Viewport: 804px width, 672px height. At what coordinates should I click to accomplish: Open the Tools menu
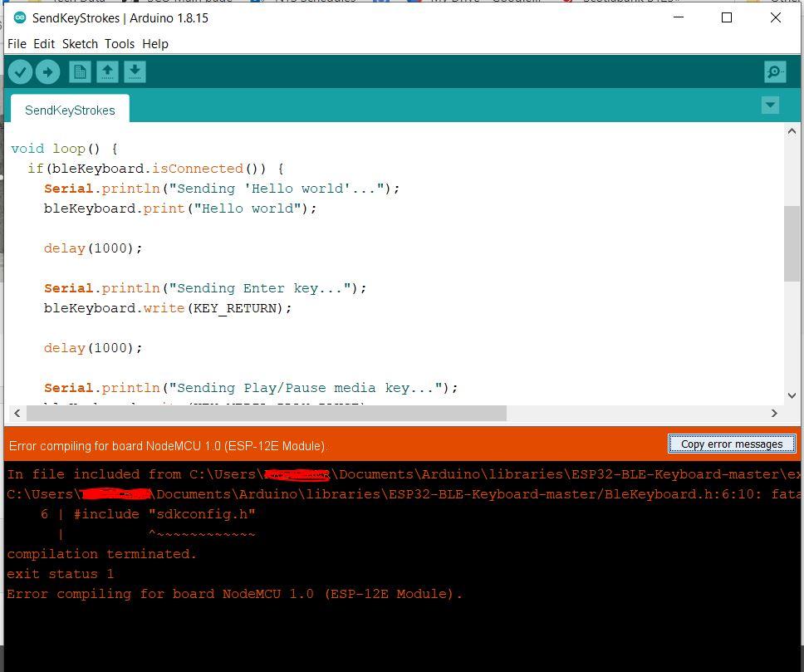[119, 43]
